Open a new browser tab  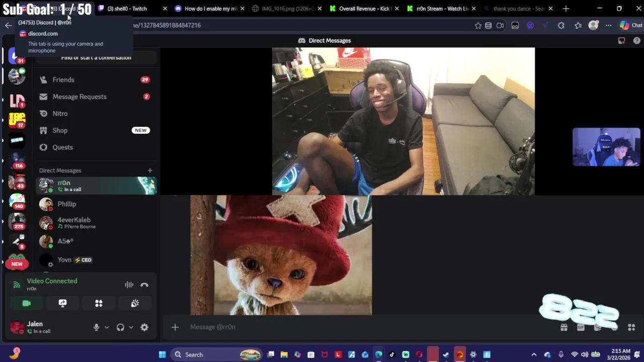coord(566,9)
